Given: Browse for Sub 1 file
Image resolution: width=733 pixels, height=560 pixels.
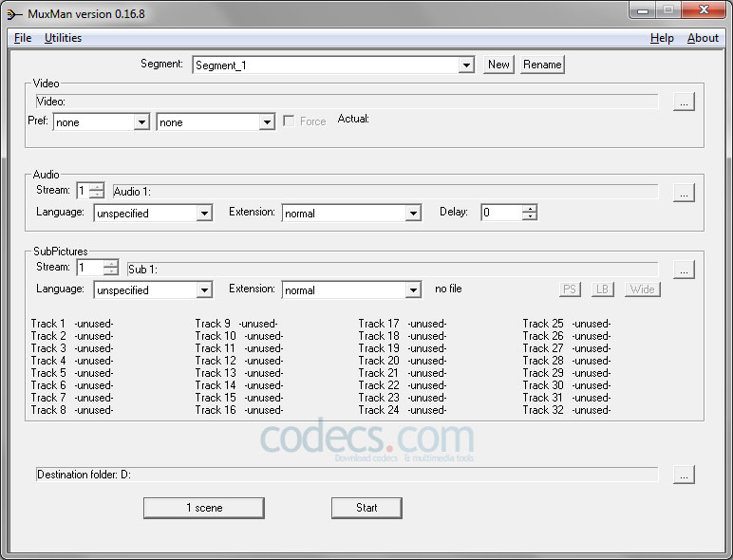Looking at the screenshot, I should pyautogui.click(x=684, y=270).
